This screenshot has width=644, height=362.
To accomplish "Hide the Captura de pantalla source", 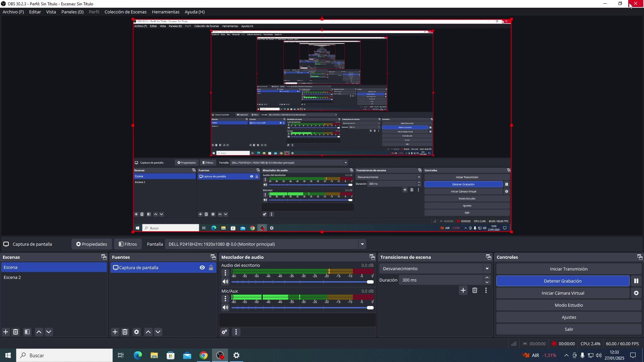I will 202,268.
